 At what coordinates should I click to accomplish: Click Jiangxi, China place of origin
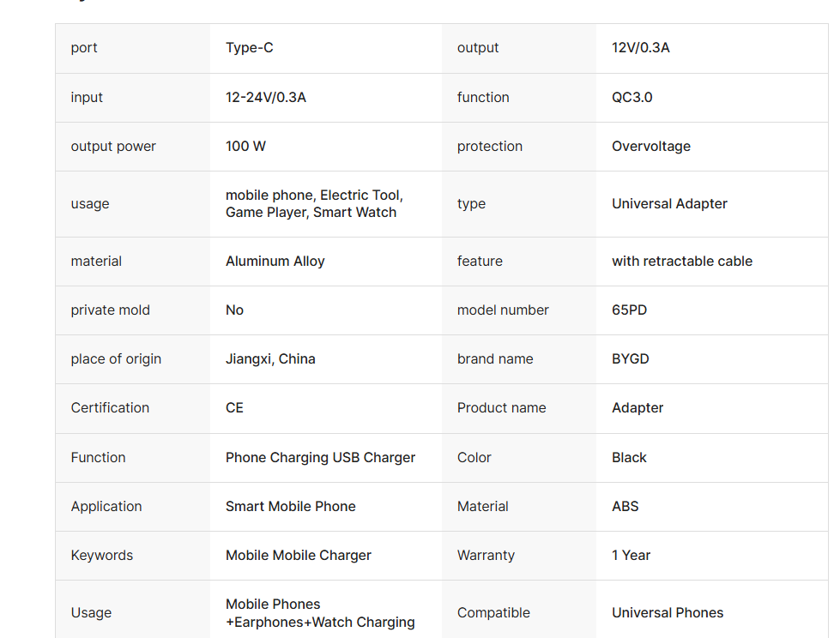pos(270,359)
